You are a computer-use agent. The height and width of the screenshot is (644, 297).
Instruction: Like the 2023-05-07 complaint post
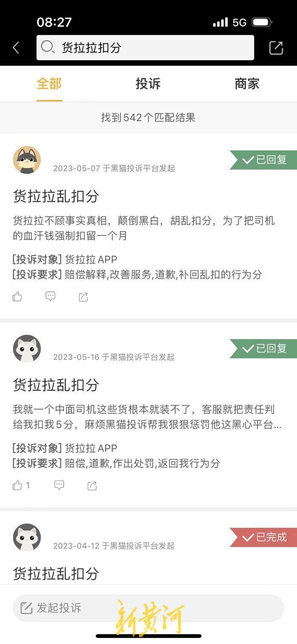pyautogui.click(x=17, y=297)
